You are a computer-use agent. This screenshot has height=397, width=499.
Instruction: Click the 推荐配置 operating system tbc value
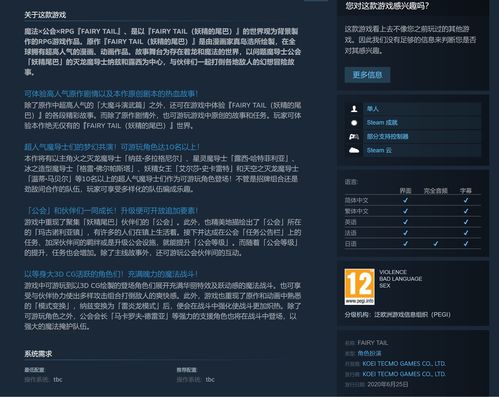coord(210,379)
